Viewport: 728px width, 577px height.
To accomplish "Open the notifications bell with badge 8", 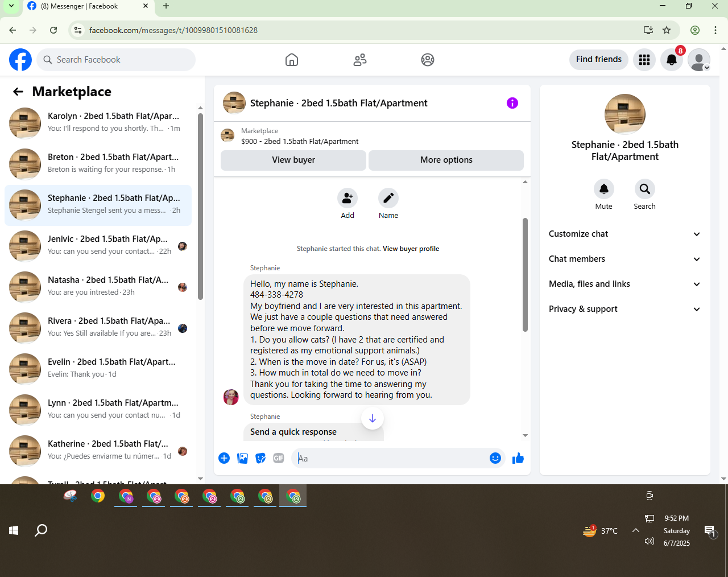I will coord(672,60).
